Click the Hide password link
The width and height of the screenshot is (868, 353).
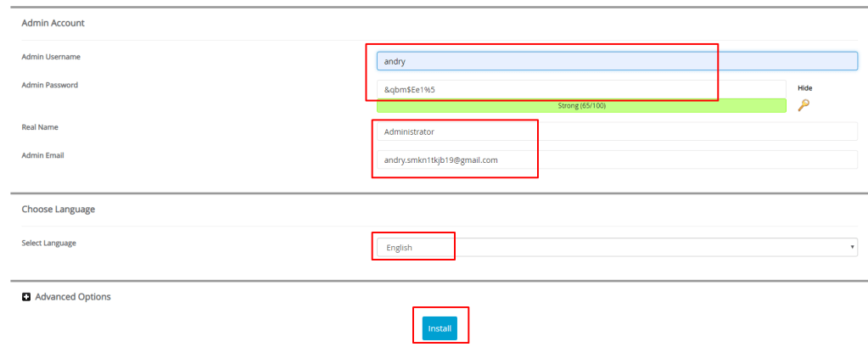click(x=804, y=87)
